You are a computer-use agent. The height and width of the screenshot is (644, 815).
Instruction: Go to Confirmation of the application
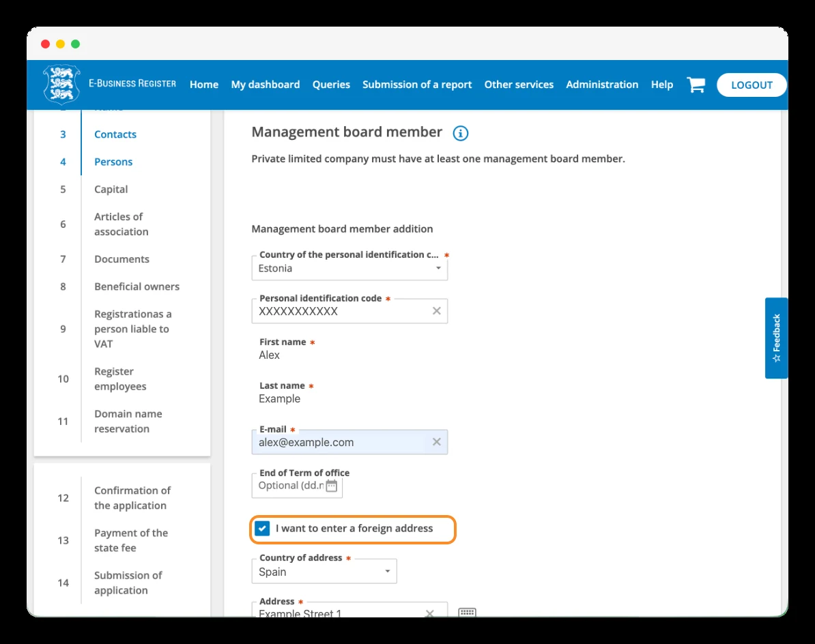tap(132, 498)
